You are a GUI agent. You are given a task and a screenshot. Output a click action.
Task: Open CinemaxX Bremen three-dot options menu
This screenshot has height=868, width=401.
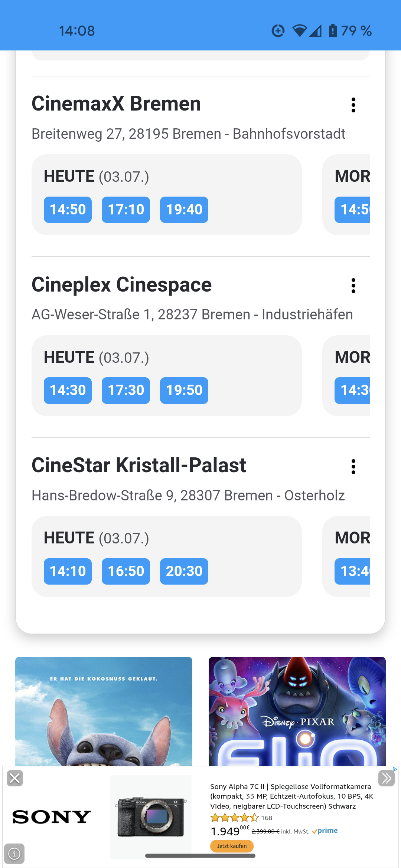353,105
